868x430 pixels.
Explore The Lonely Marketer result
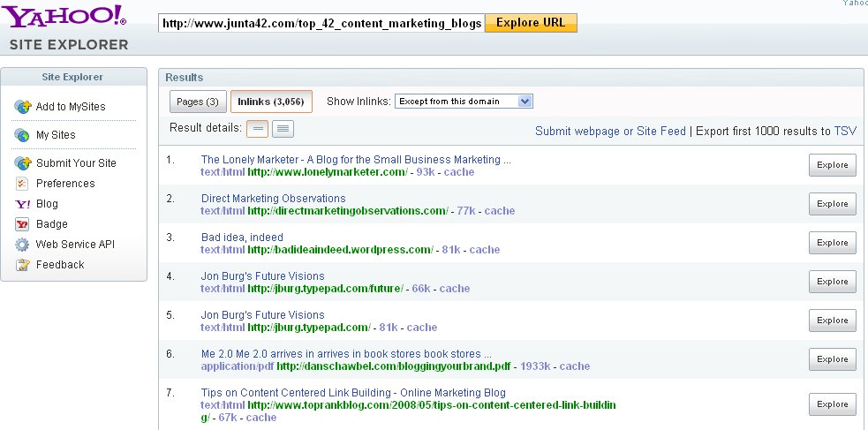tap(833, 165)
